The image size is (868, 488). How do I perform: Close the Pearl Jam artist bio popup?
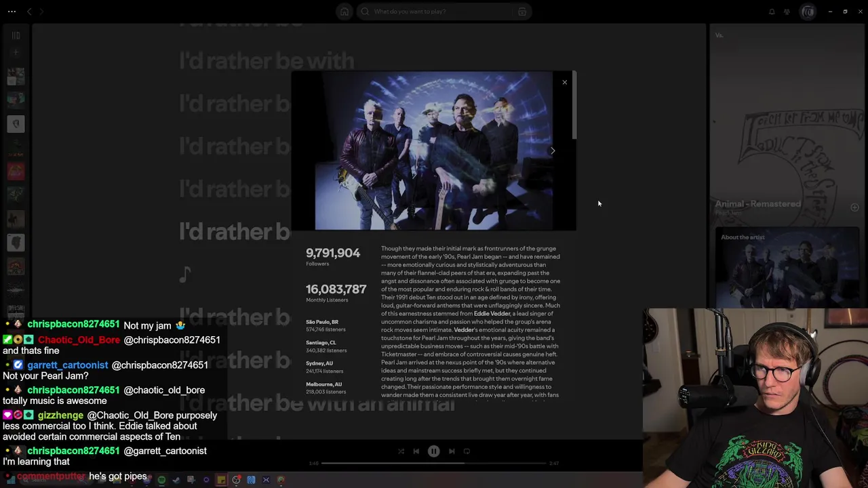click(564, 83)
